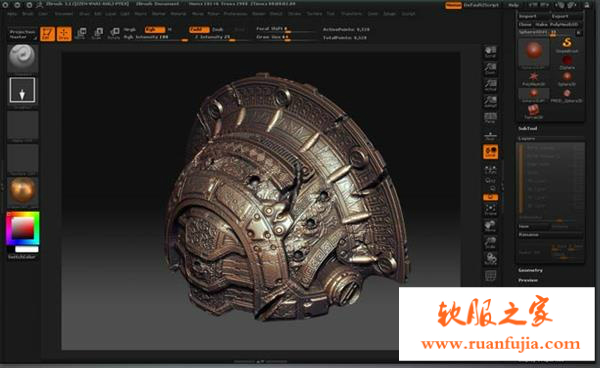Activate the orange Edit mode button
This screenshot has height=368, width=600.
coord(47,34)
